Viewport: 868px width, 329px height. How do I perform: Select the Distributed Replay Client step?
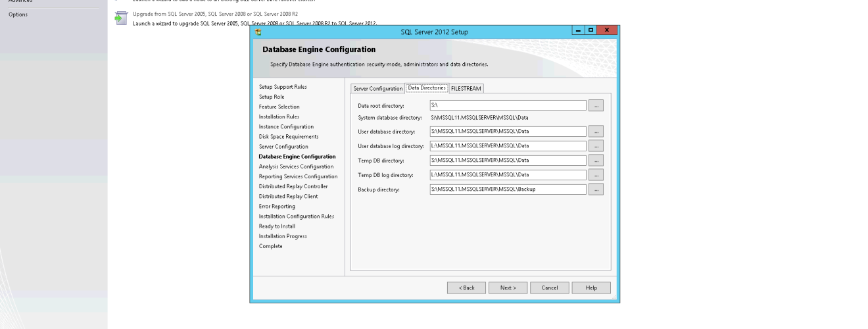pyautogui.click(x=288, y=196)
